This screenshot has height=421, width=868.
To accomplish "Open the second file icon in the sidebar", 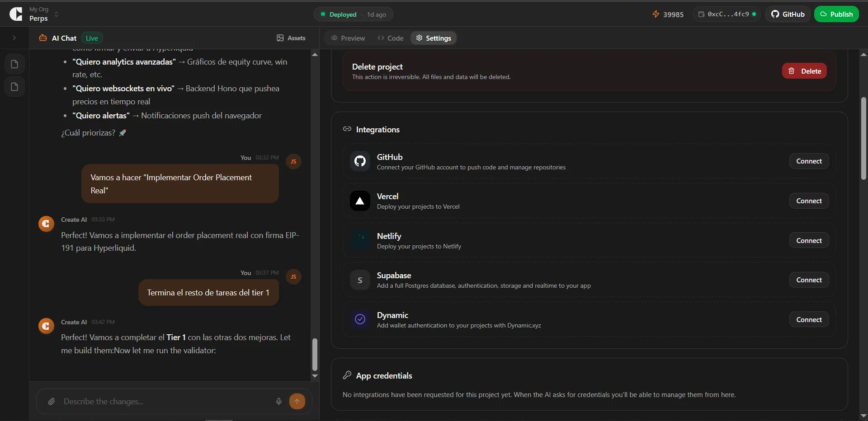I will (14, 87).
